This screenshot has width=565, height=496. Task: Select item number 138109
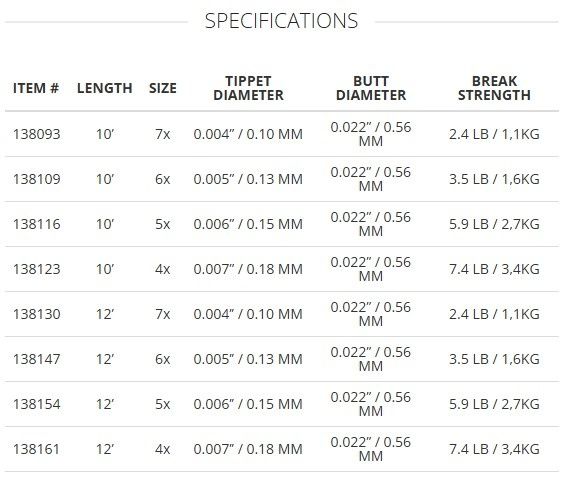[x=36, y=179]
